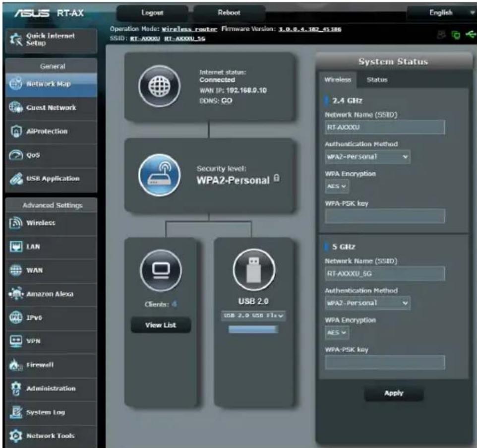The image size is (477, 448).
Task: Click the clients count number link
Action: (174, 304)
